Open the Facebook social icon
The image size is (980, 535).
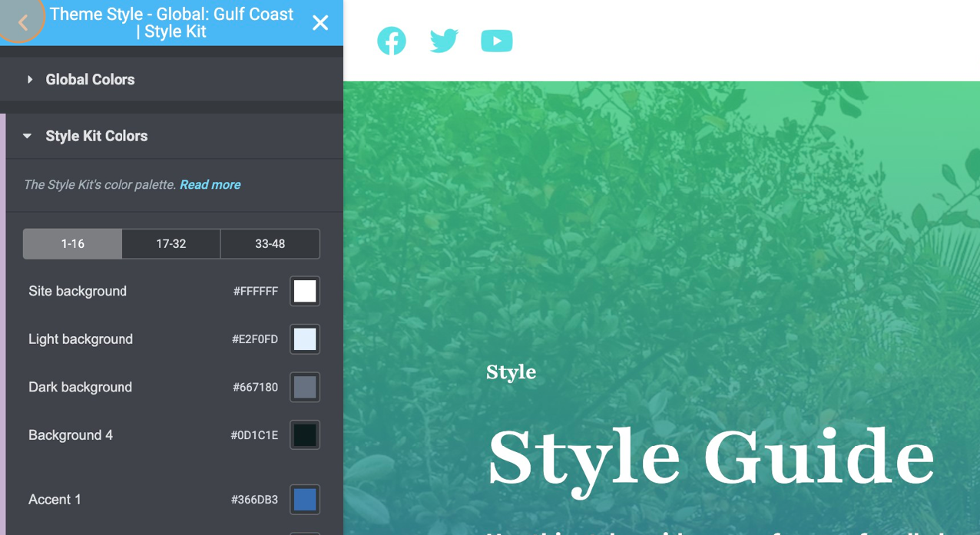[392, 41]
